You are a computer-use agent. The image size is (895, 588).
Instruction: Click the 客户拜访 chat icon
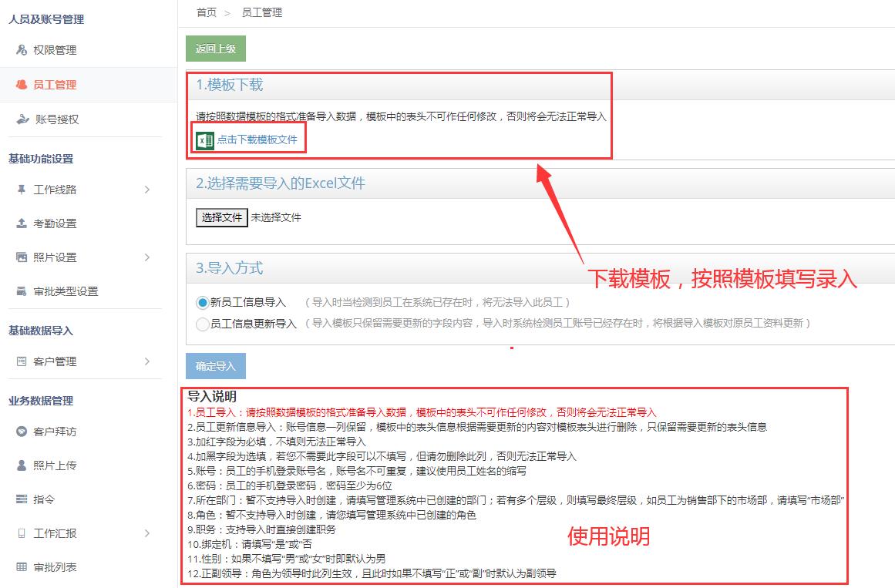coord(22,432)
